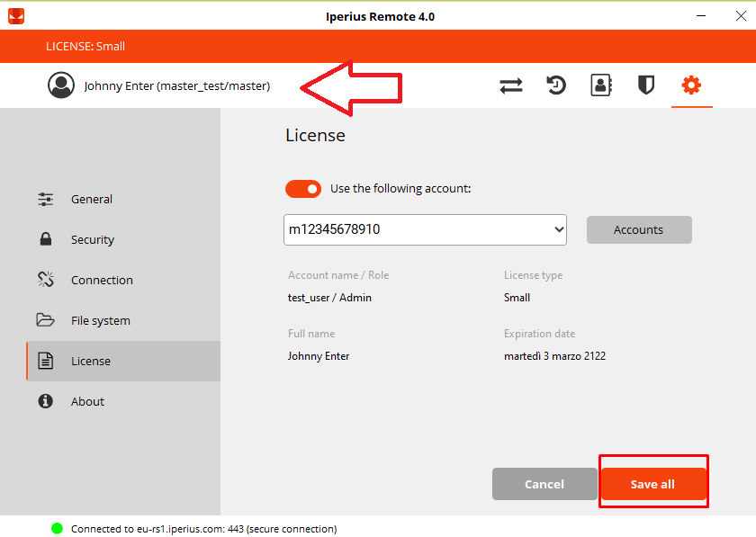Click the green connection status indicator

tap(57, 529)
